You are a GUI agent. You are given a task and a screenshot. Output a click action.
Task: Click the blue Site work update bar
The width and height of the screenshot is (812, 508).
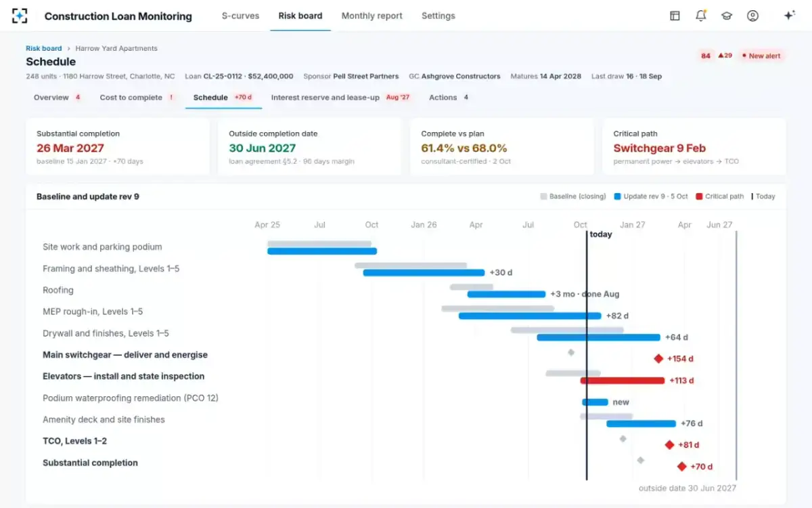tap(322, 251)
